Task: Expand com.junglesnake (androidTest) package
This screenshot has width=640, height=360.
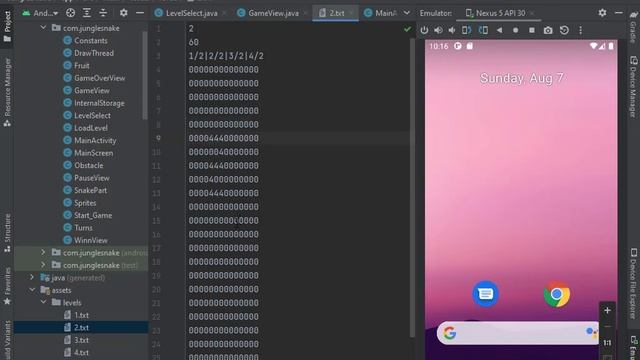Action: (x=43, y=253)
